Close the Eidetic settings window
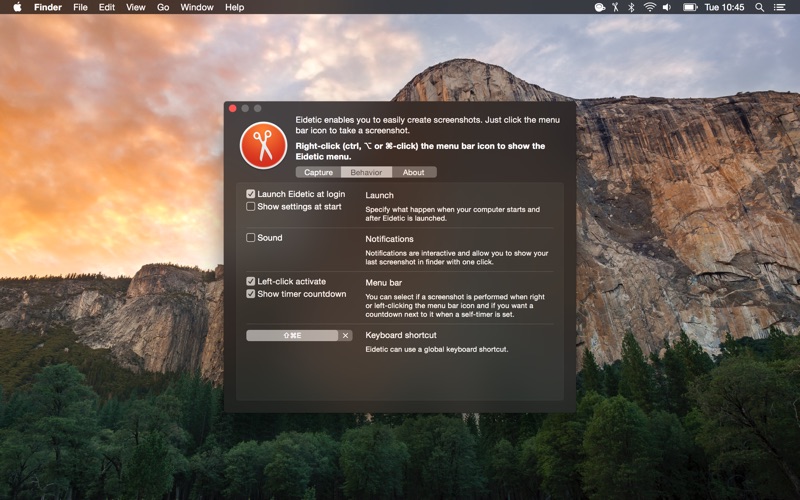The width and height of the screenshot is (800, 500). tap(233, 108)
